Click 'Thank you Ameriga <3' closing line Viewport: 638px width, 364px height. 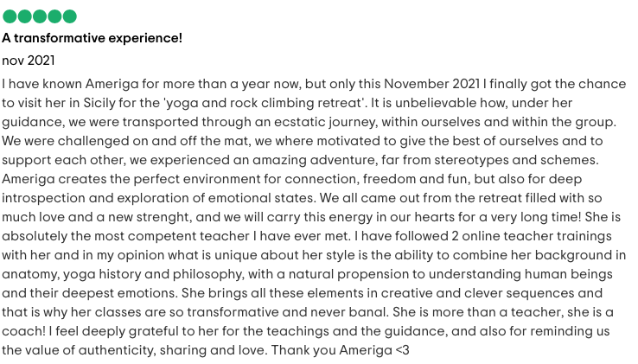pyautogui.click(x=340, y=350)
